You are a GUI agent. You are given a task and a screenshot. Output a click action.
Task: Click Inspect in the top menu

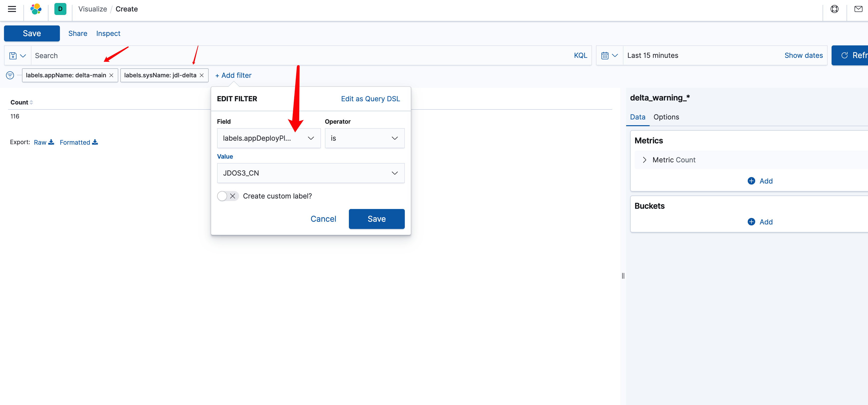108,33
